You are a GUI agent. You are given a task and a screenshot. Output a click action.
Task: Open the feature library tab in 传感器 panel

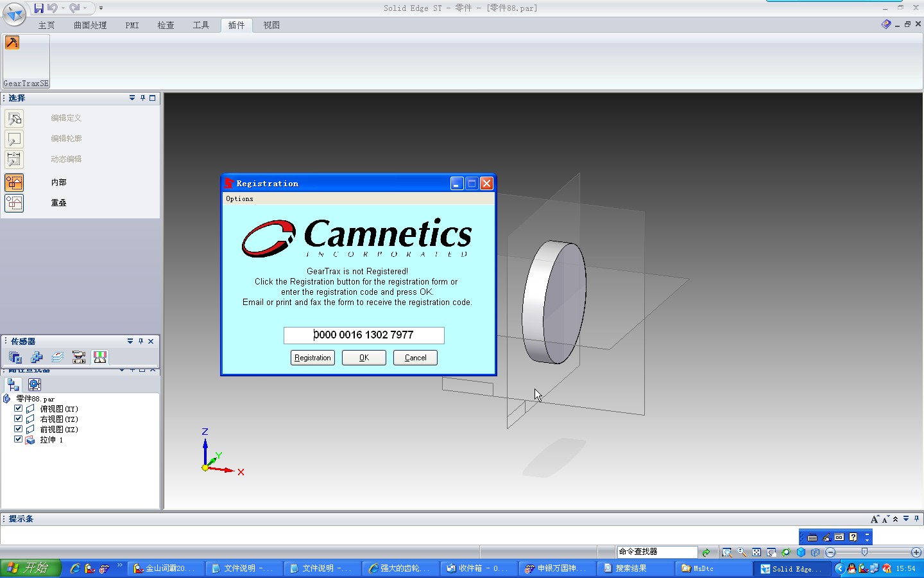[x=15, y=358]
